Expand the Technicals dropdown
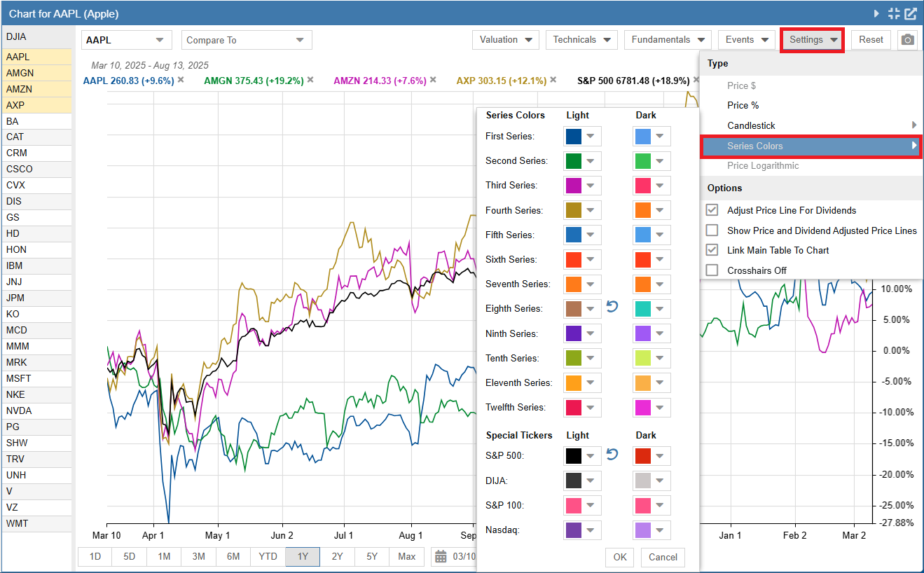The width and height of the screenshot is (924, 573). click(x=581, y=40)
